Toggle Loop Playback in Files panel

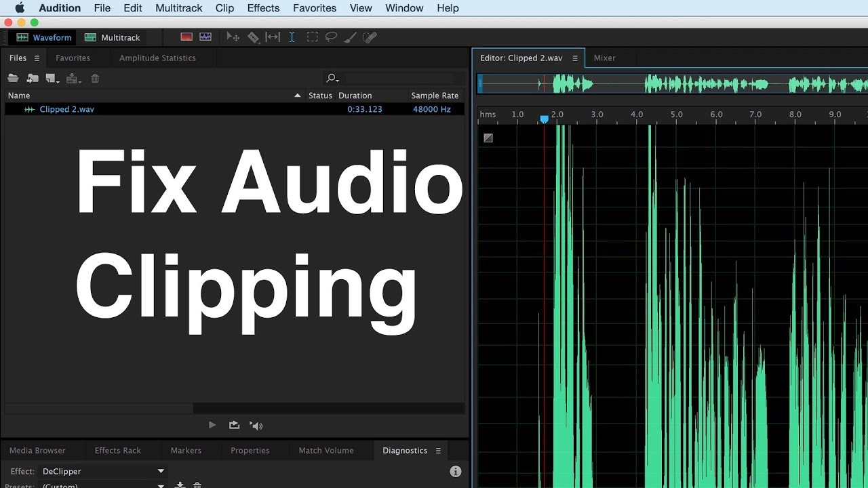[234, 425]
